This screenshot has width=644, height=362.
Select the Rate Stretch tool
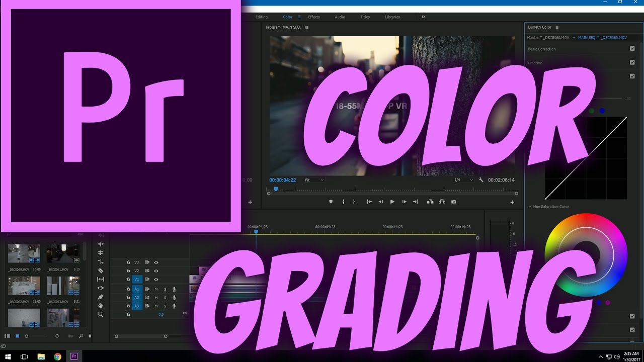click(x=101, y=261)
